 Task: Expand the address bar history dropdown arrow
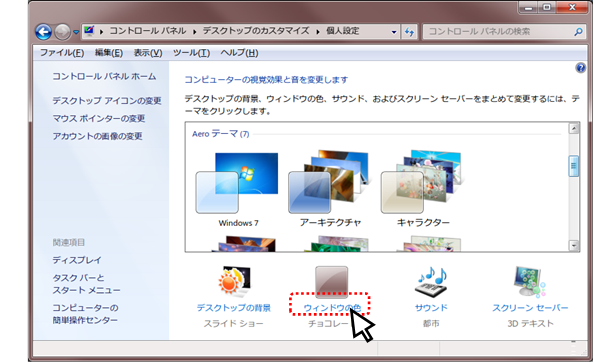(394, 32)
